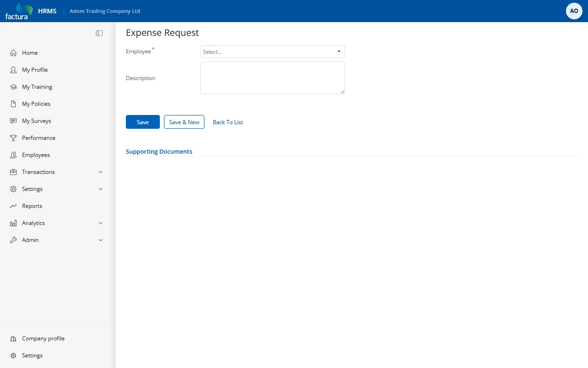Follow the Back To List link

228,122
